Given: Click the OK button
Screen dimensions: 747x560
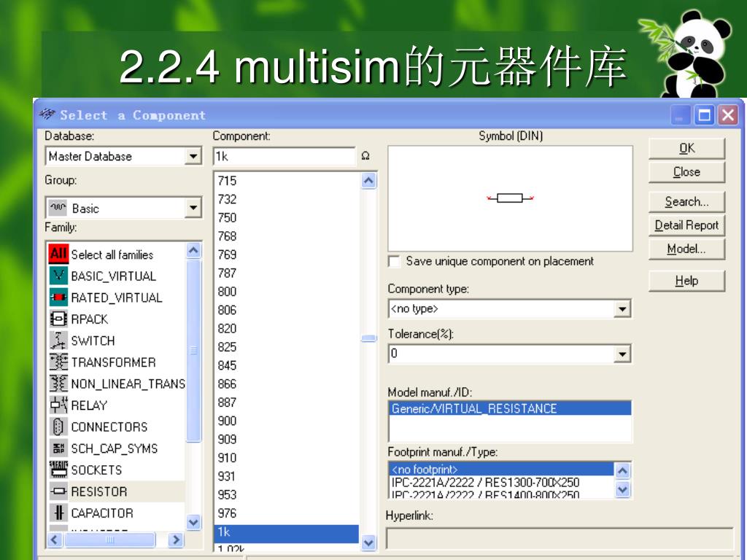Looking at the screenshot, I should [x=686, y=149].
